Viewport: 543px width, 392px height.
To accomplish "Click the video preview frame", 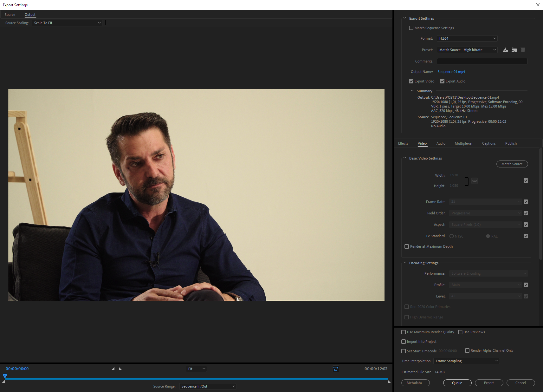I will pos(196,195).
